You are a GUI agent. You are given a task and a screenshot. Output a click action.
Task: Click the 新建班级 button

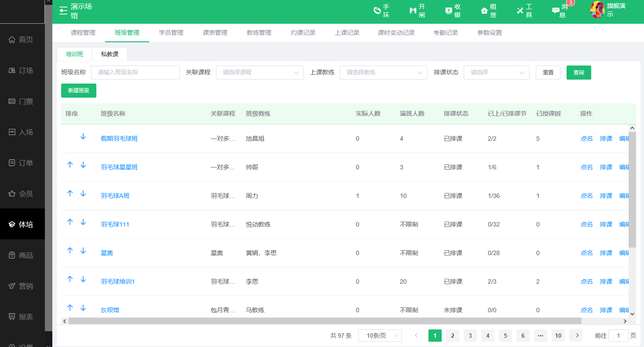click(x=79, y=91)
